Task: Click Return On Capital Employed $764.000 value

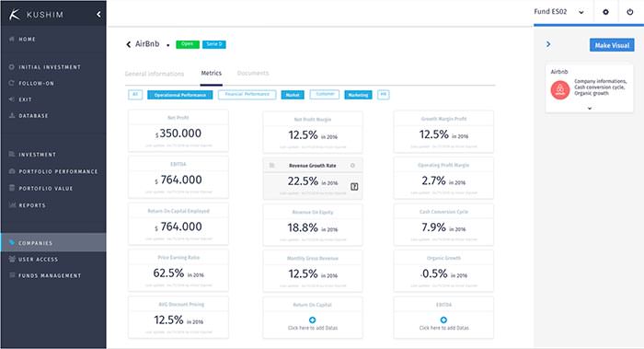Action: (178, 227)
